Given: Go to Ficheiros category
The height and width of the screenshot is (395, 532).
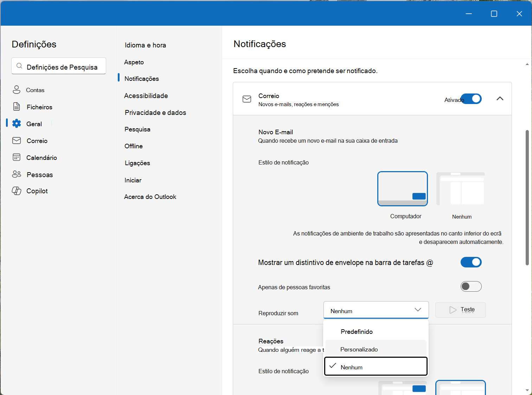Looking at the screenshot, I should (39, 107).
